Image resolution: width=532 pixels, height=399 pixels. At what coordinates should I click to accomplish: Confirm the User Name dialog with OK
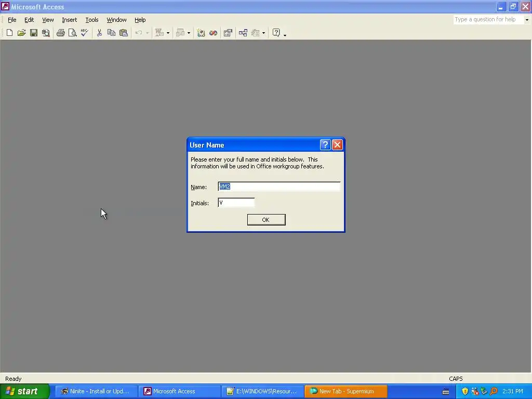click(x=266, y=220)
